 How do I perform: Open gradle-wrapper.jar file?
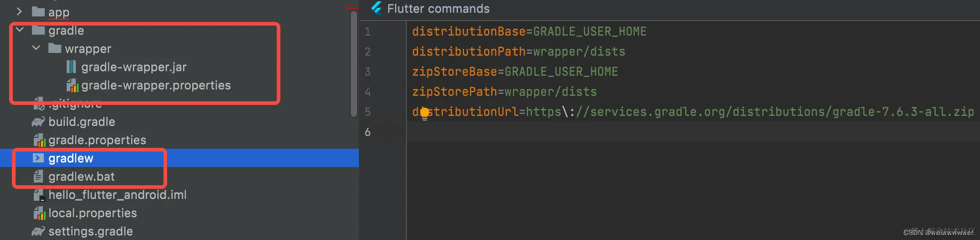134,67
